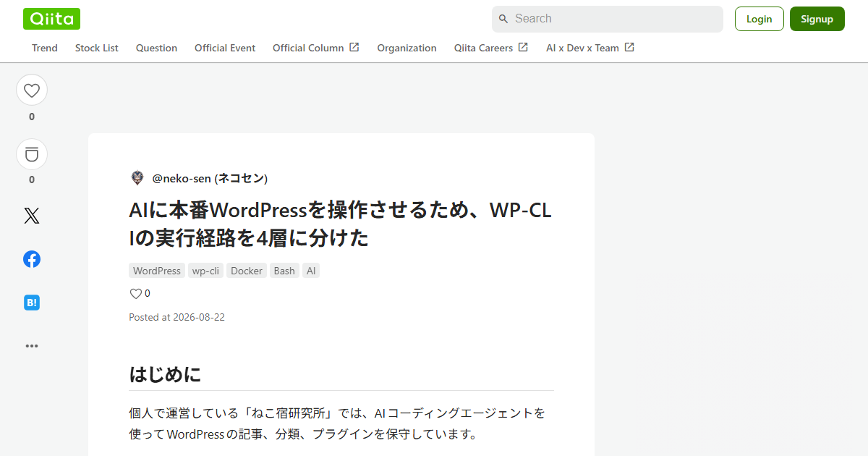
Task: Open the sidebar three-dots menu
Action: [x=32, y=346]
